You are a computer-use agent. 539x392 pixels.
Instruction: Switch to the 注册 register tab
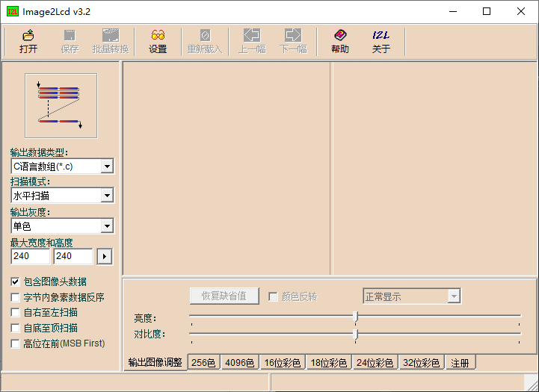(461, 362)
